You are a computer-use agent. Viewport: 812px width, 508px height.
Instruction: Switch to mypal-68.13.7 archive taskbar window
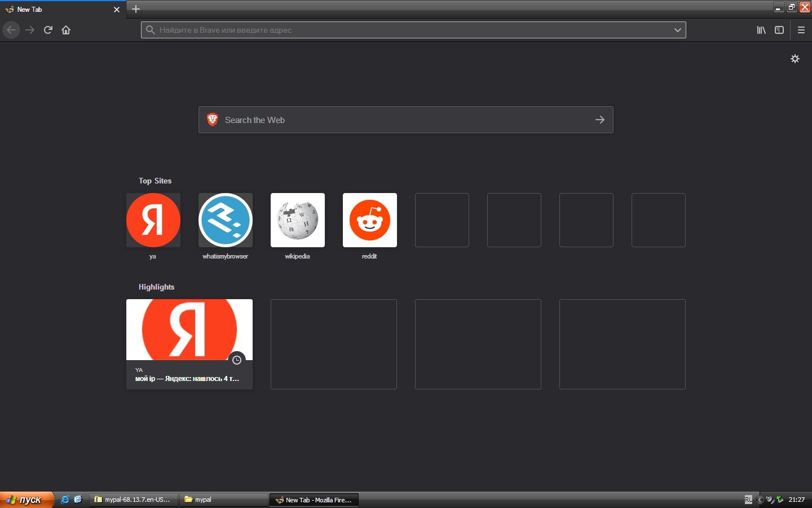point(133,500)
